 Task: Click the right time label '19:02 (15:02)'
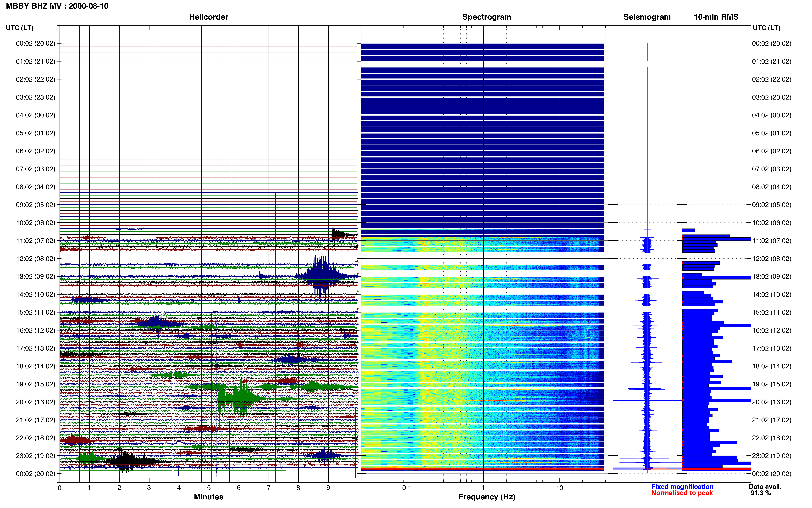(772, 384)
